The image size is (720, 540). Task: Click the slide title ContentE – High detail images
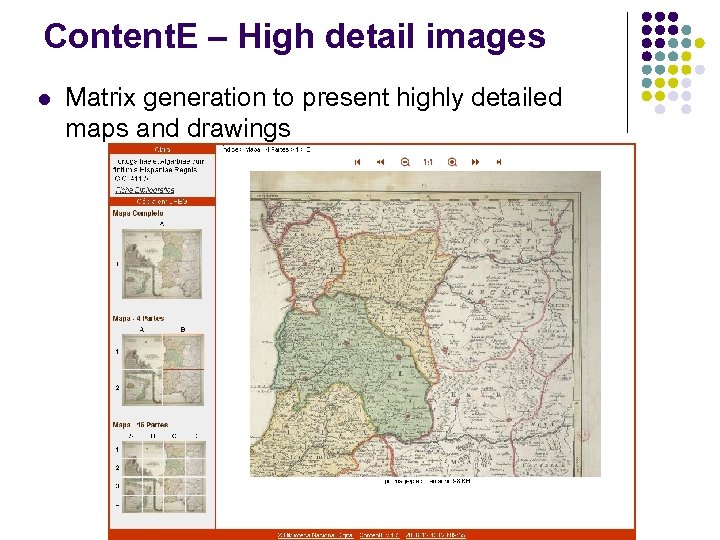(x=294, y=36)
